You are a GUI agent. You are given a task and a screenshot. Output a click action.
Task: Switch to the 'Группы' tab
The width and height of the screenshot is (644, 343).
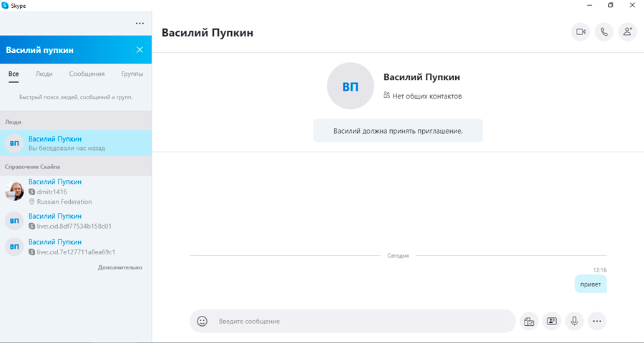(x=132, y=74)
